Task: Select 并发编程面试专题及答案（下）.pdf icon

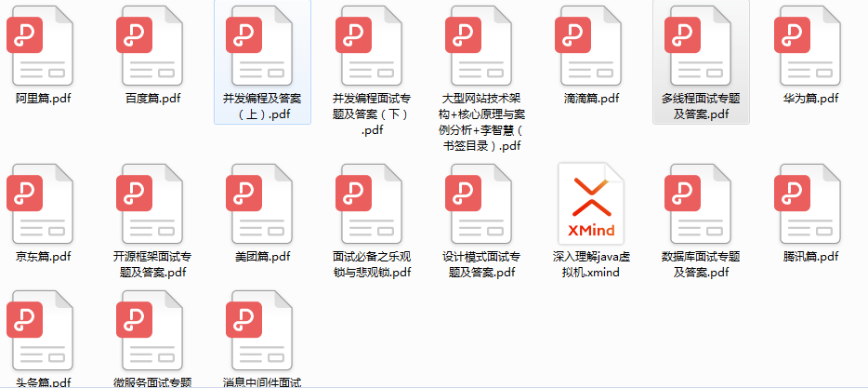Action: 369,46
